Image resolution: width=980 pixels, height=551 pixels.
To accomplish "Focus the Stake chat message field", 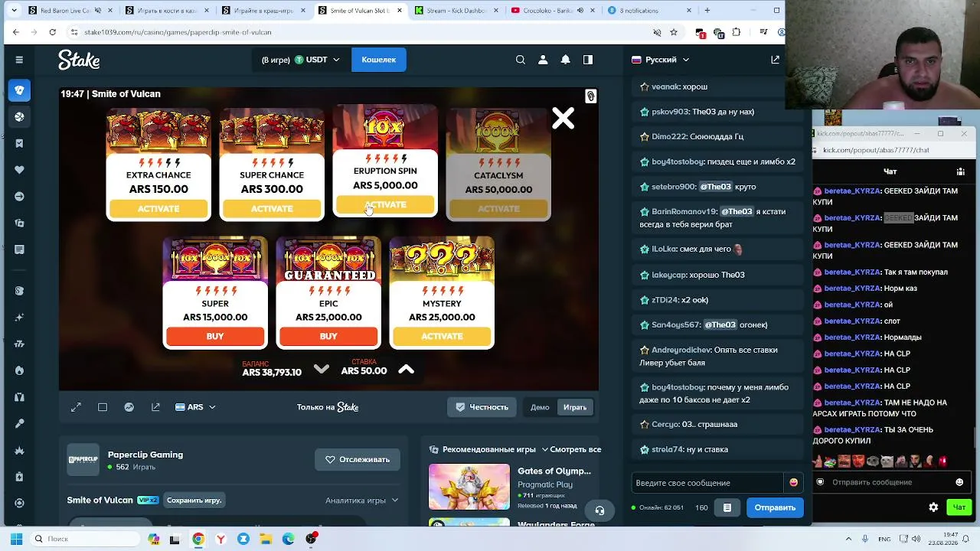I will point(707,483).
